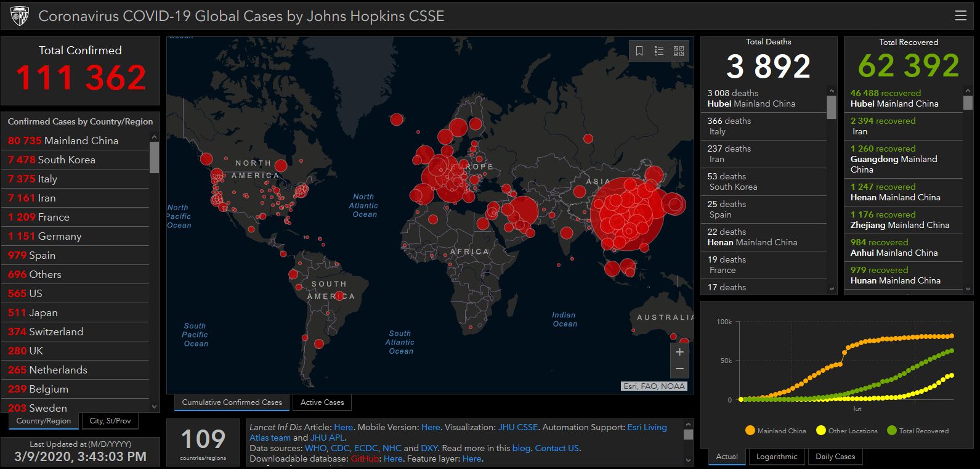This screenshot has width=980, height=469.
Task: Switch to Cumulative Confirmed Cases tab
Action: (x=232, y=402)
